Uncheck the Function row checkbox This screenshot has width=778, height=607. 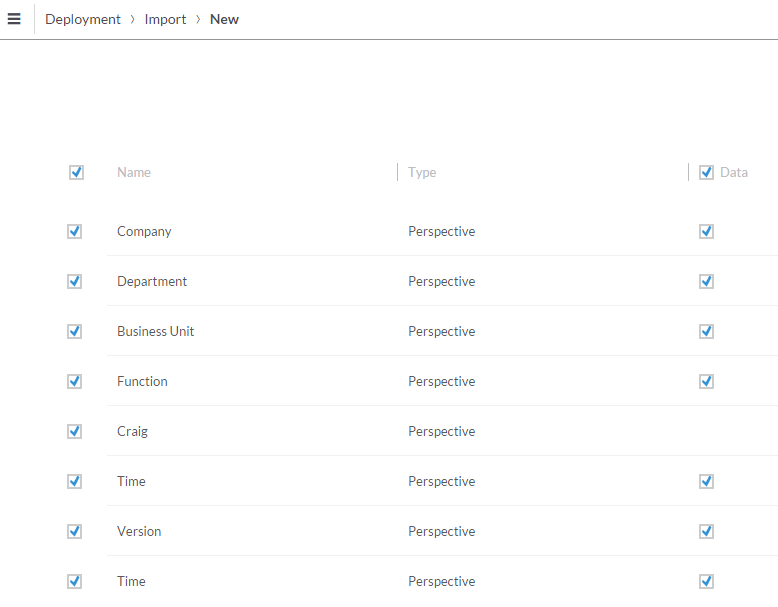click(74, 381)
